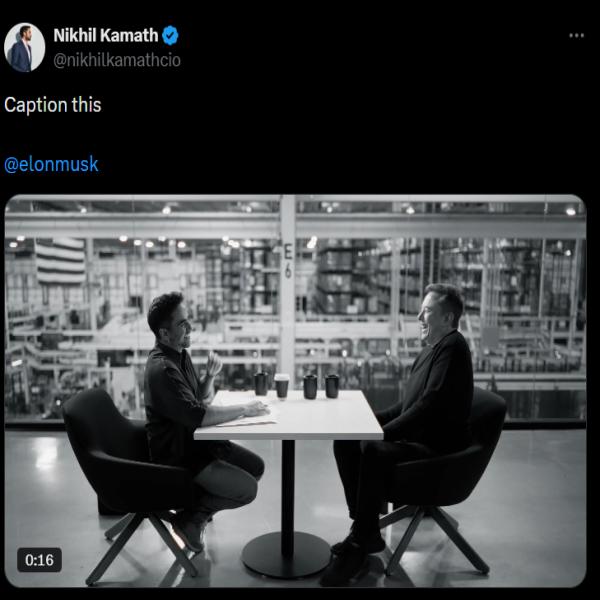Open the three-dot more options menu
This screenshot has height=600, width=600.
[x=576, y=36]
